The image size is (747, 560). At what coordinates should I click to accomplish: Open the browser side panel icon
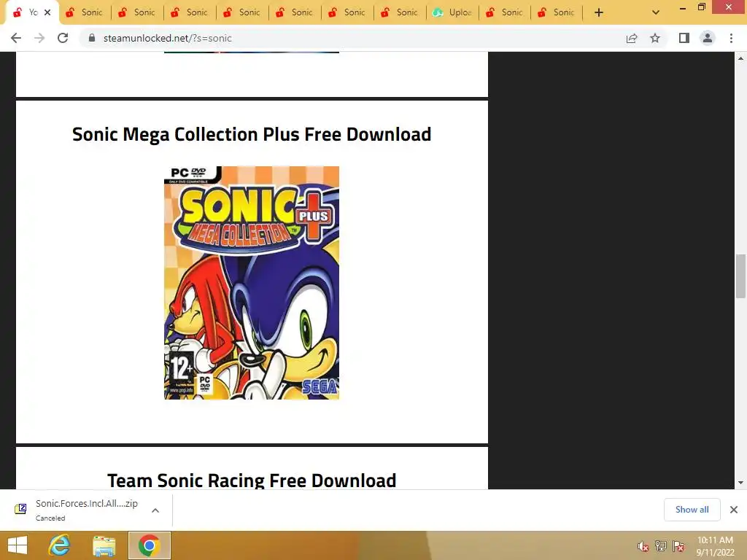click(x=684, y=38)
